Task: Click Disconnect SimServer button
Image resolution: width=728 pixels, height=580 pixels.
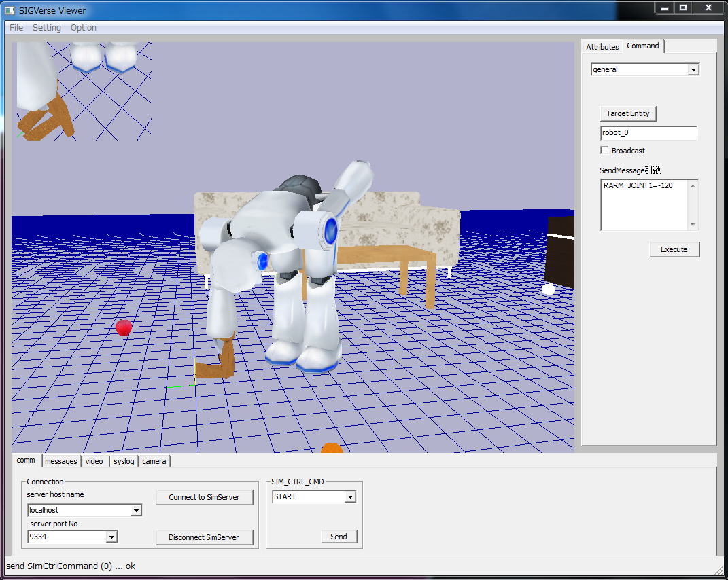Action: 204,537
